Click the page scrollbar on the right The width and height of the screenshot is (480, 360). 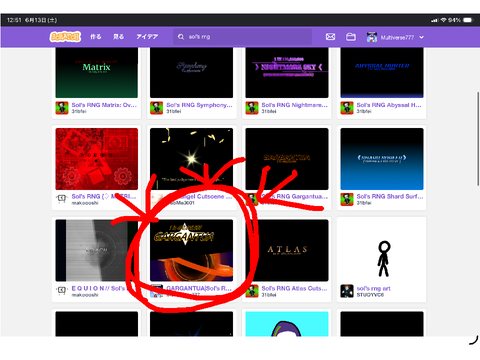pyautogui.click(x=478, y=138)
